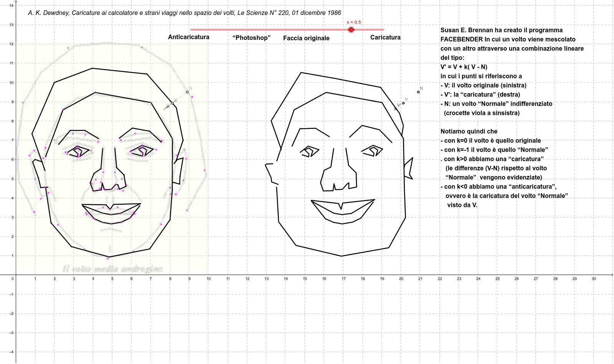Click the 'visto da V.' closing line
Image resolution: width=614 pixels, height=364 pixels.
coord(462,205)
